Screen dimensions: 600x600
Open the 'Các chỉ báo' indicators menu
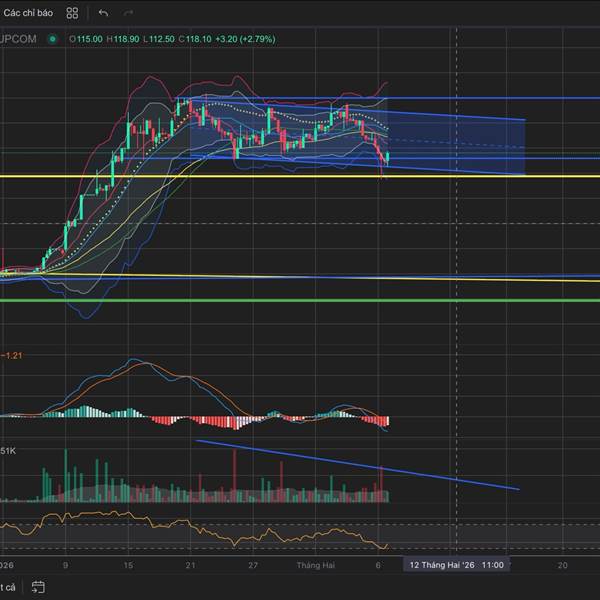[28, 13]
